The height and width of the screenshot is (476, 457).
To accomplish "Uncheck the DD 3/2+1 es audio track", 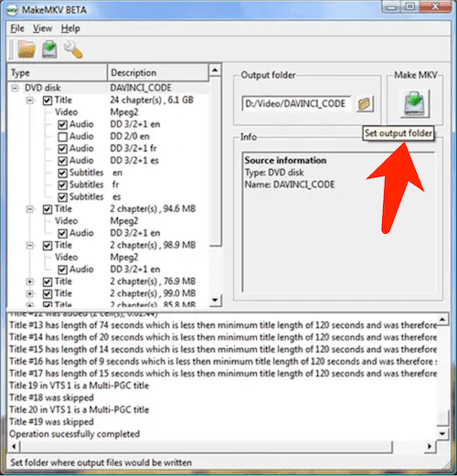I will click(x=62, y=161).
